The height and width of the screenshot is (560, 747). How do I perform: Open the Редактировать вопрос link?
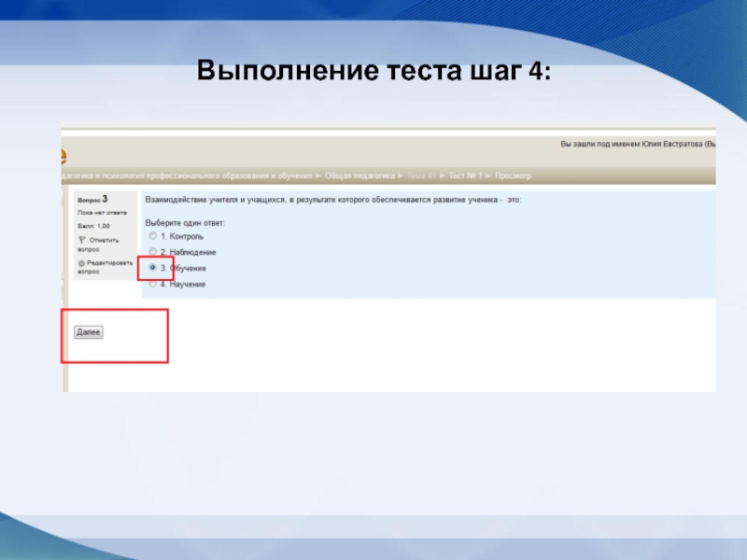click(x=106, y=267)
